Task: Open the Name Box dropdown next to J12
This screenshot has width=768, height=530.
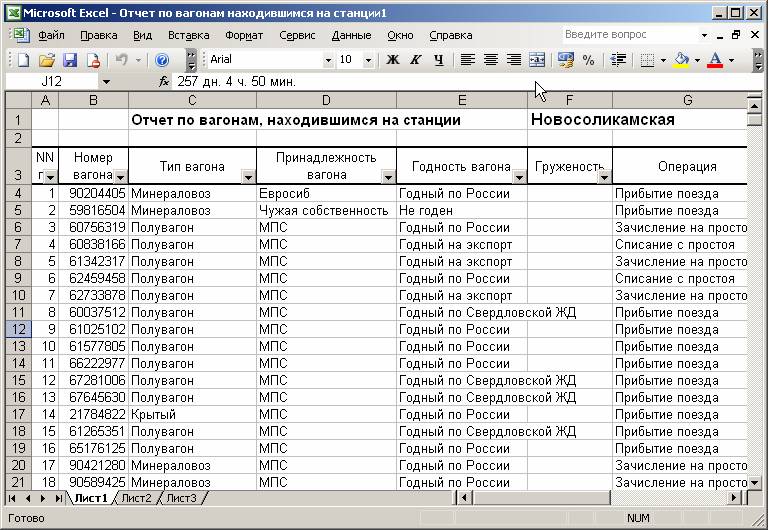Action: tap(106, 82)
